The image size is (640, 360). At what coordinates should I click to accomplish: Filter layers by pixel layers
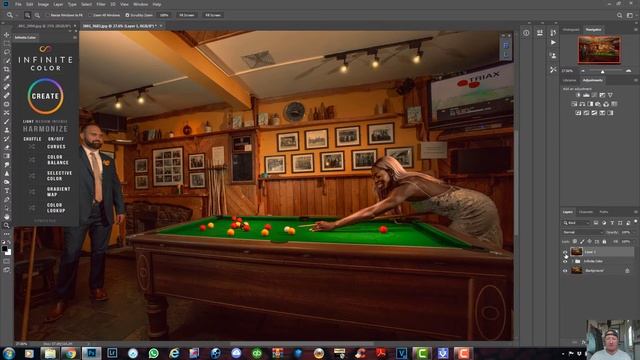(x=596, y=223)
